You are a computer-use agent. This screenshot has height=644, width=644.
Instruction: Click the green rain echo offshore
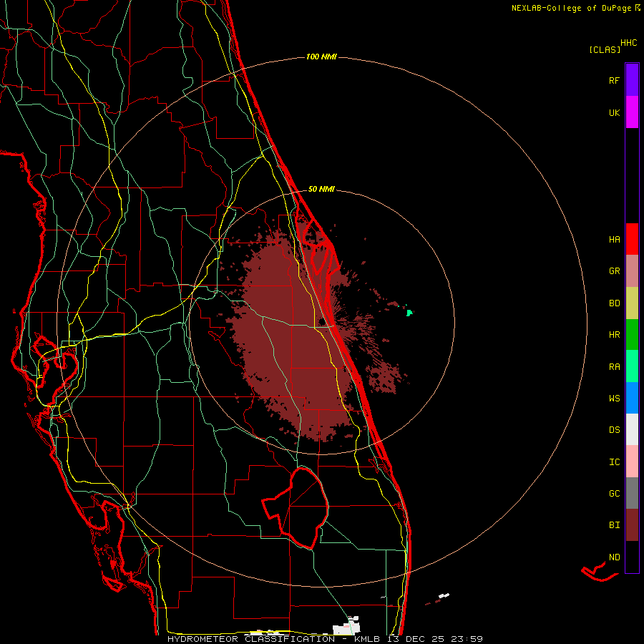tap(409, 313)
